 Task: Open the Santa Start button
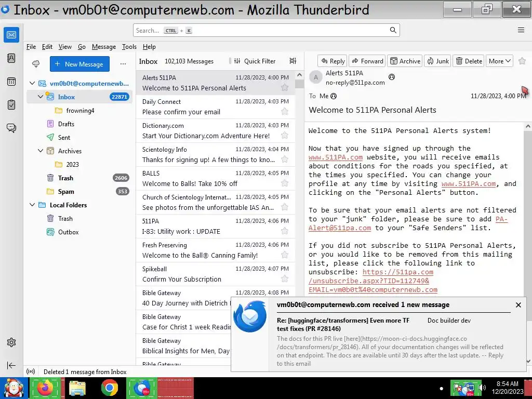13,388
